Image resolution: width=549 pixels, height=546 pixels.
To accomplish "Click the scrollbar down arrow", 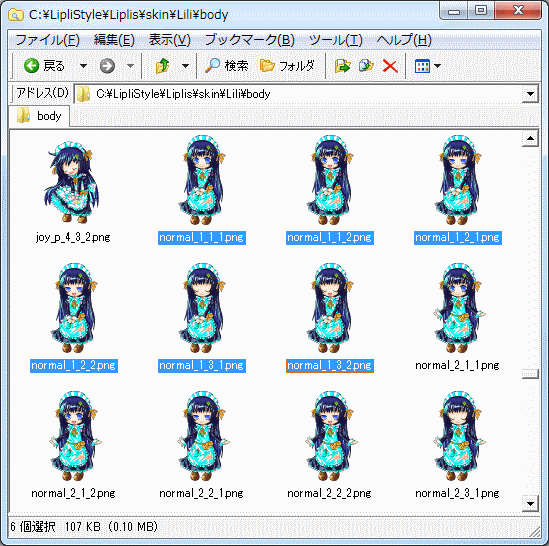I will [530, 504].
